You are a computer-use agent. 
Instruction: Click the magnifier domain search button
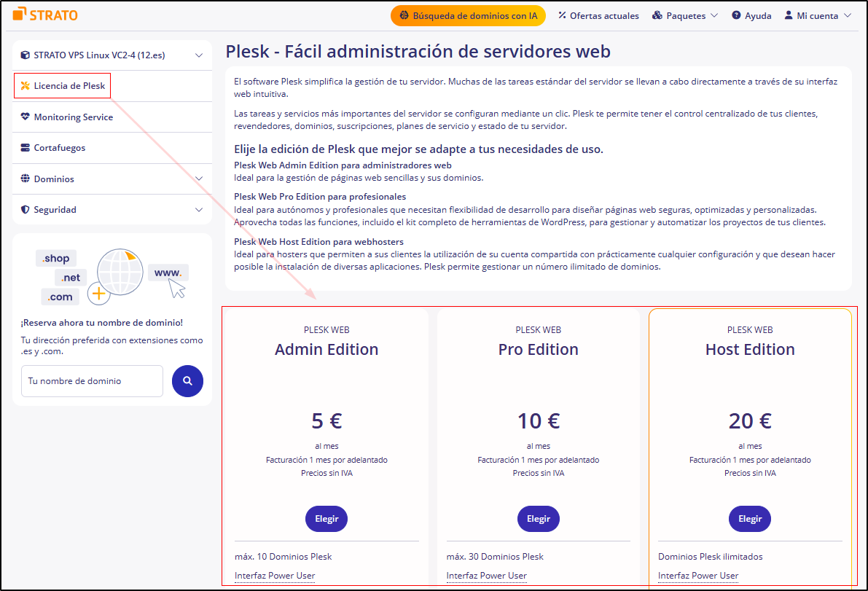pos(187,380)
